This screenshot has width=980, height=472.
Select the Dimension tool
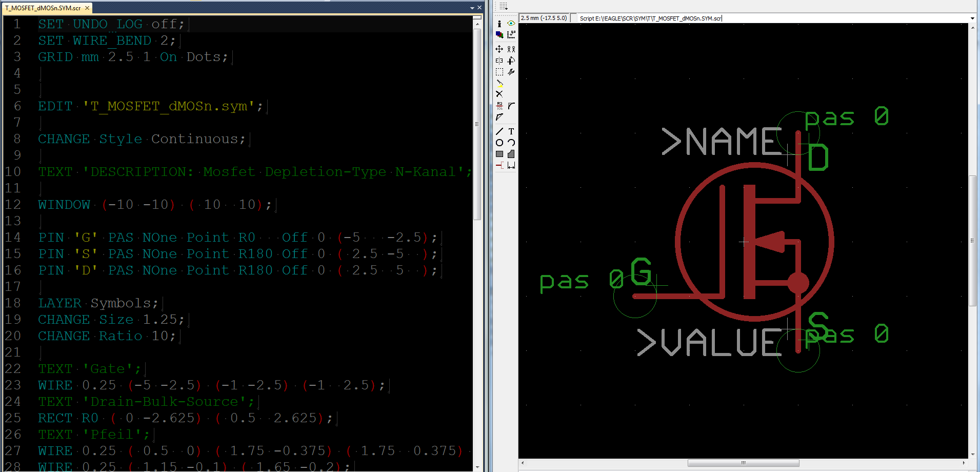(x=511, y=165)
